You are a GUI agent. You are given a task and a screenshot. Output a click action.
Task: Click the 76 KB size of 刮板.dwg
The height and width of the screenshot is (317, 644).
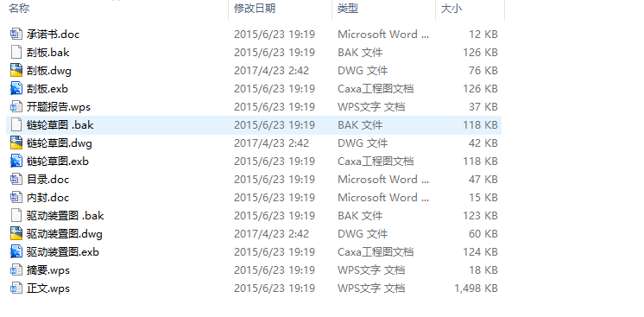pyautogui.click(x=483, y=70)
